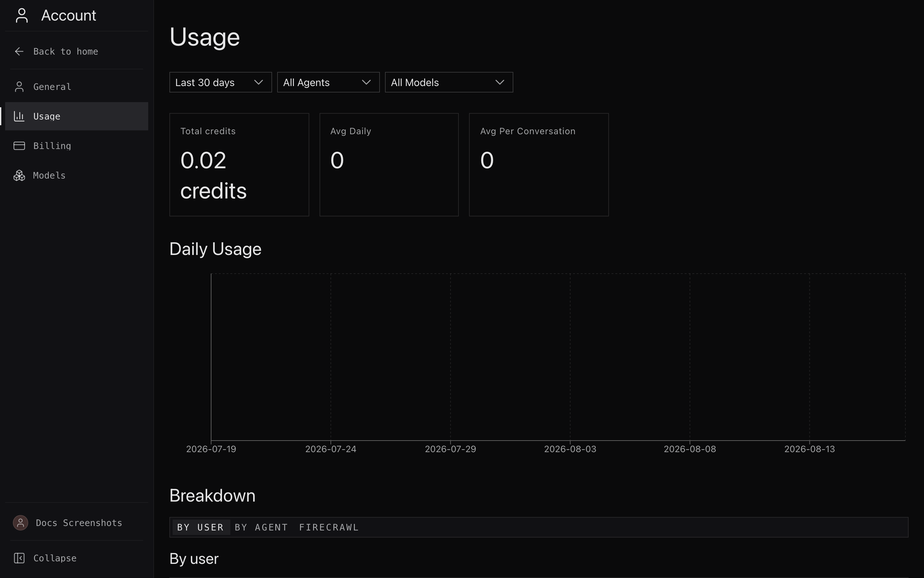Open the Billing section label
This screenshot has height=578, width=924.
point(52,146)
